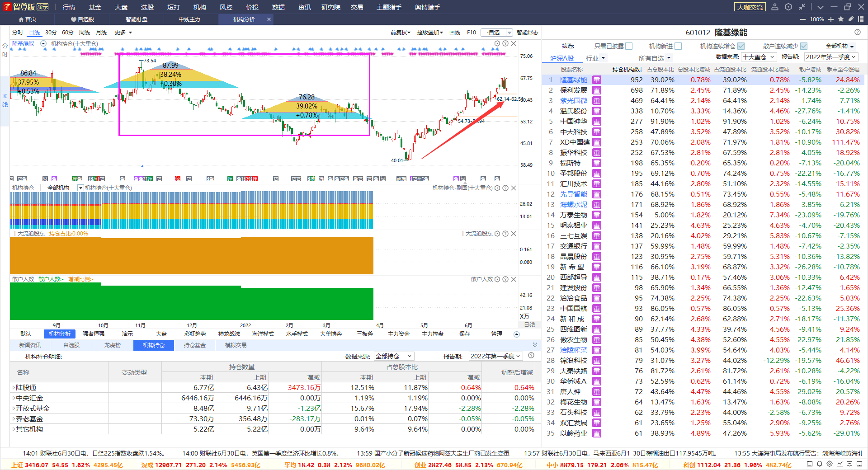
Task: Select 沪深A股 market tab
Action: click(562, 58)
